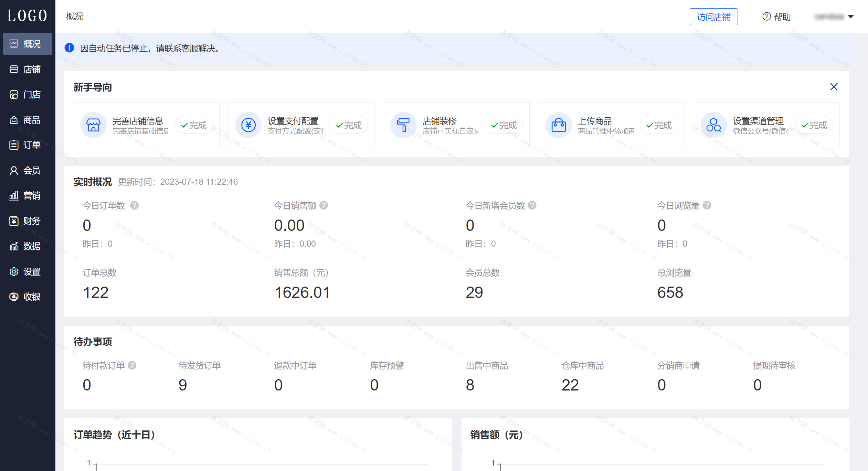Click the LOGO at top of sidebar
This screenshot has height=471, width=868.
[28, 16]
